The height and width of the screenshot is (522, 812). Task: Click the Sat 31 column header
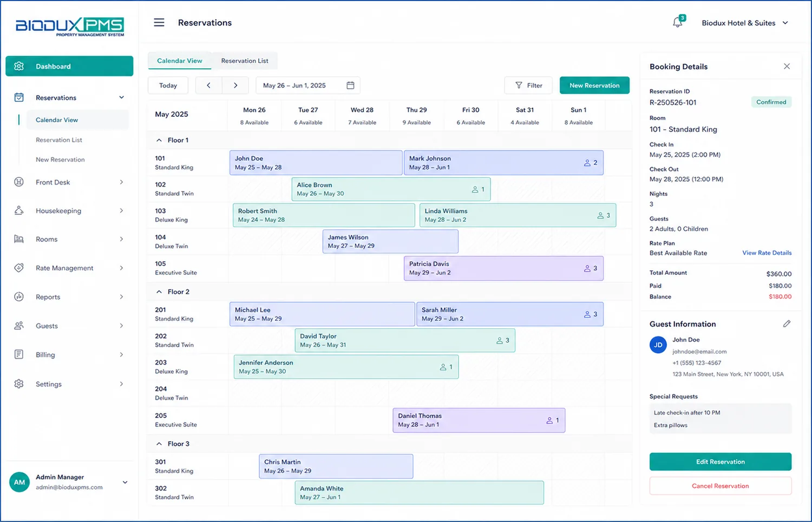coord(525,115)
